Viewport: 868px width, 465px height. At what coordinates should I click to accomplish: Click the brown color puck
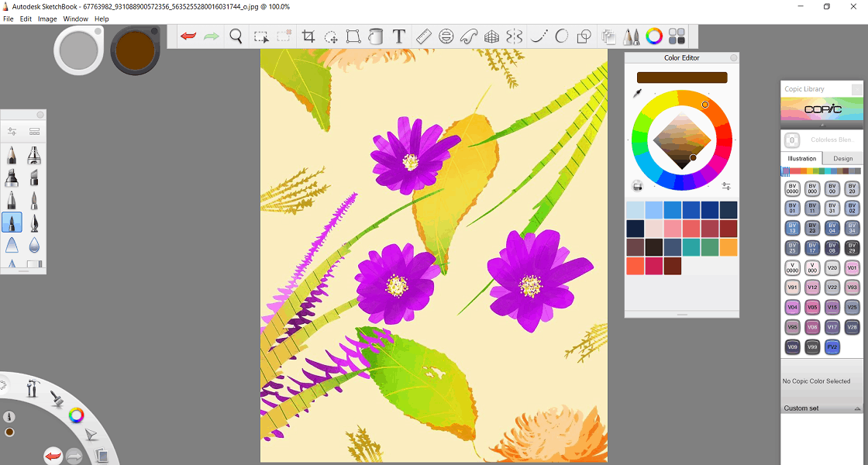pos(135,50)
